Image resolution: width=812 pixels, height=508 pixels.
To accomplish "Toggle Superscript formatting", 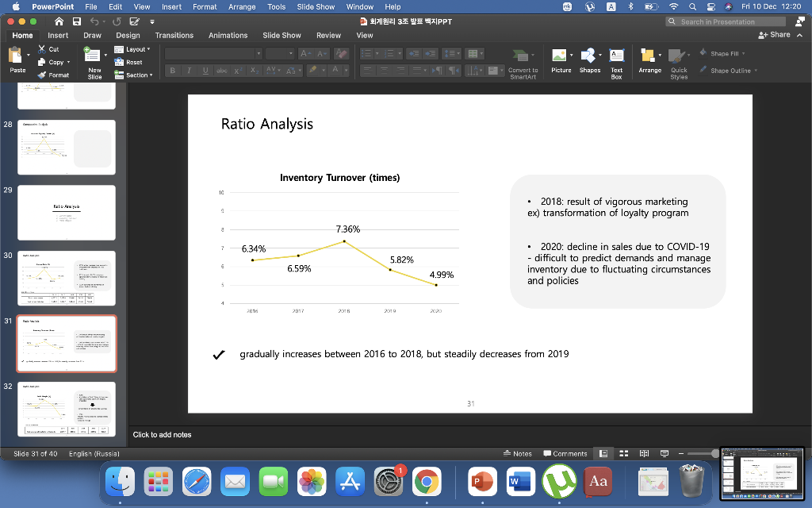I will 238,71.
